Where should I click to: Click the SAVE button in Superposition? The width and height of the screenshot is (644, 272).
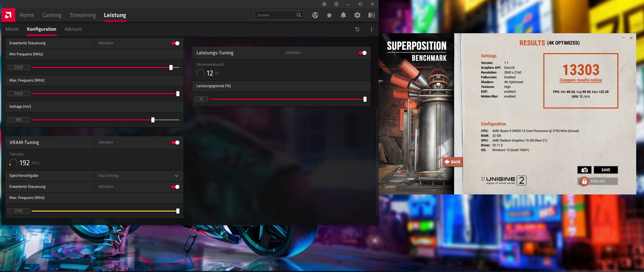tap(606, 170)
